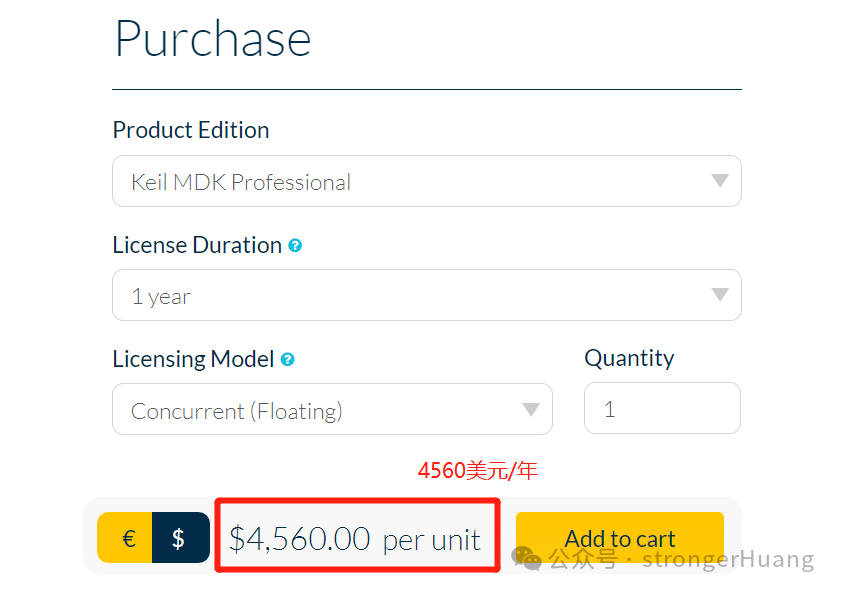This screenshot has height=593, width=841.
Task: Expand the arrow beside 1 year
Action: [x=719, y=294]
